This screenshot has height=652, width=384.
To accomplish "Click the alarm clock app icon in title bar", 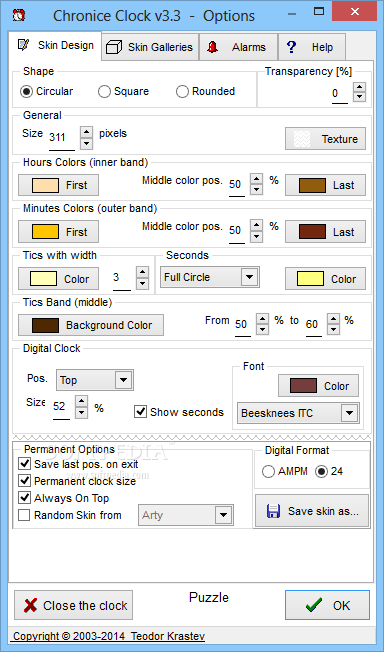I will pyautogui.click(x=19, y=15).
